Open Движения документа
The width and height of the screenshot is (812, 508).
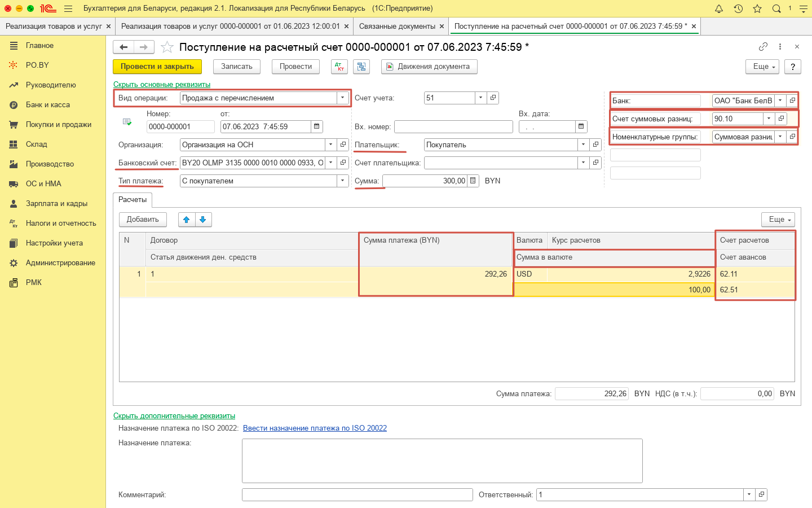coord(429,67)
